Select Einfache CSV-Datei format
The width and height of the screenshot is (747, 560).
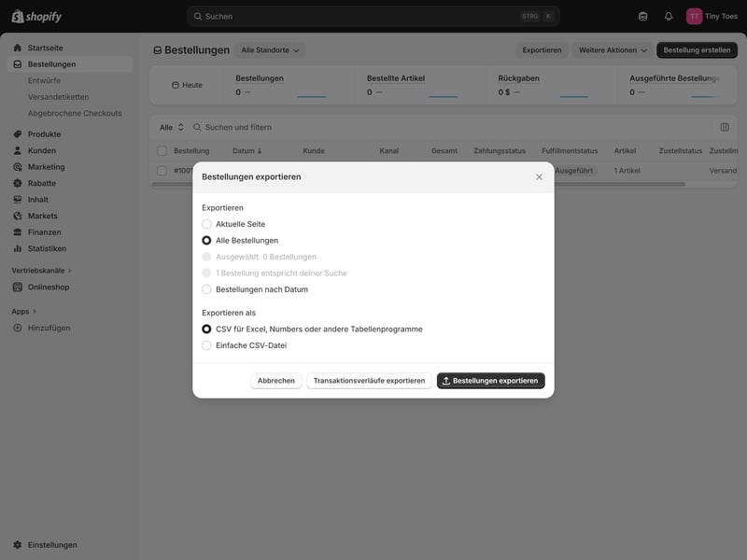[207, 345]
